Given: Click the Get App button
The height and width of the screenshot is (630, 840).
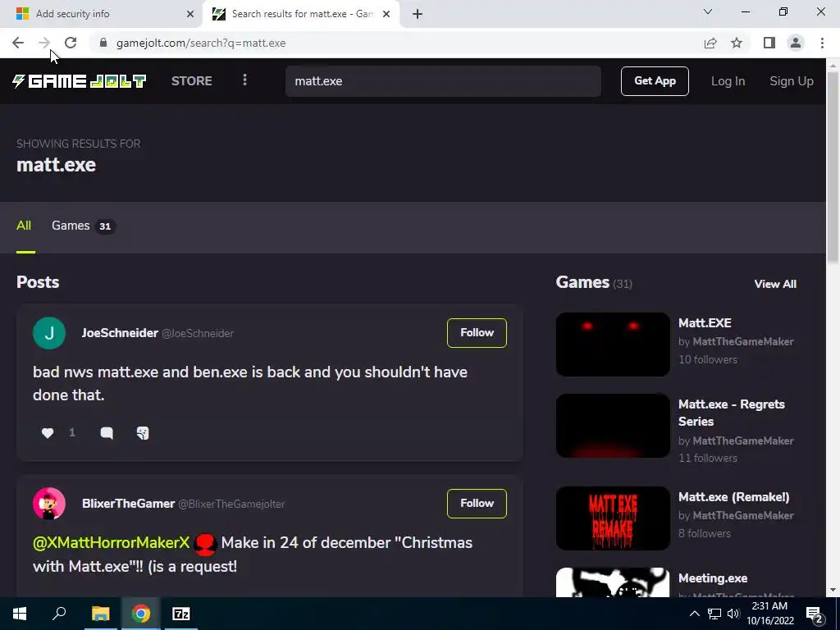Looking at the screenshot, I should 655,81.
